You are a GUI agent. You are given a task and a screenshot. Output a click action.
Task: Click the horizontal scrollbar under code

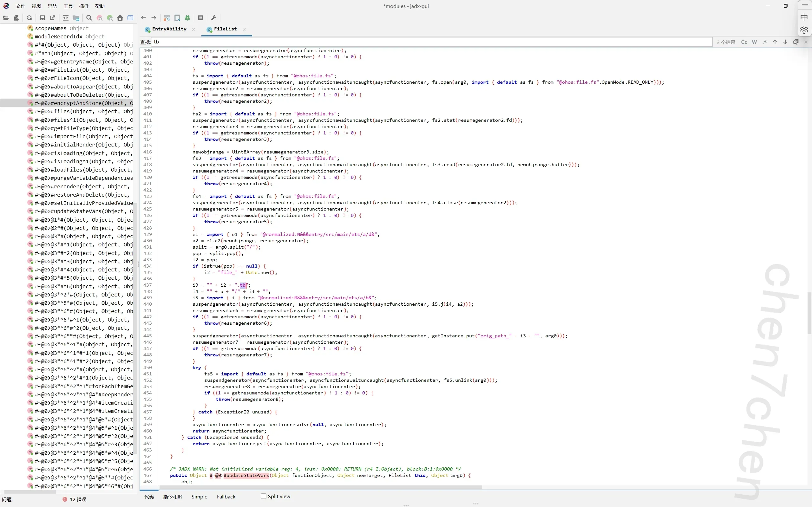click(320, 487)
